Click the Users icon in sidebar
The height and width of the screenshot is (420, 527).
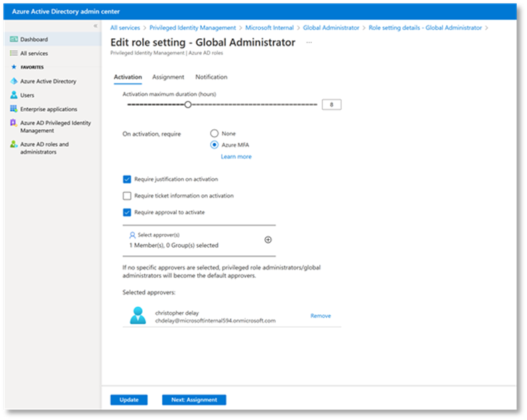[13, 95]
